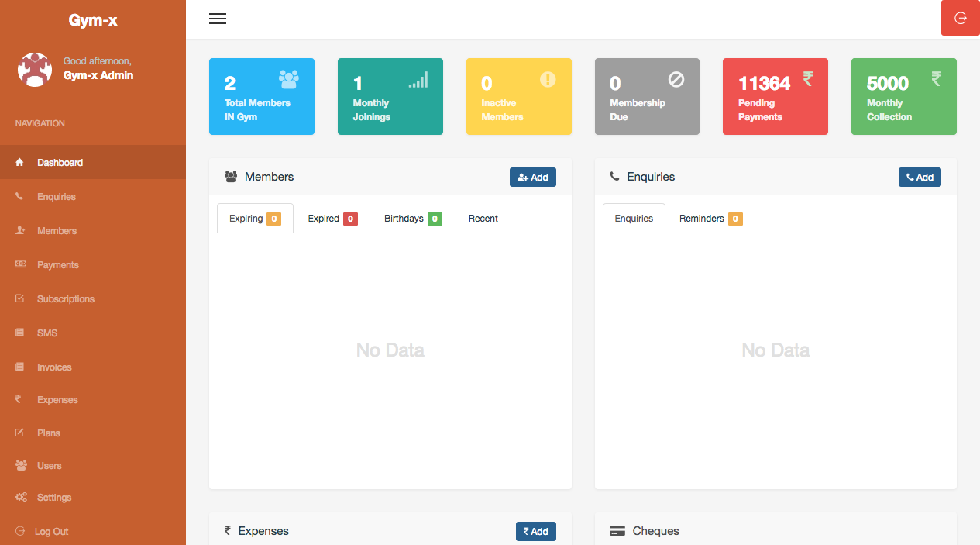Image resolution: width=980 pixels, height=545 pixels.
Task: Open the Birthdays tab
Action: (412, 219)
